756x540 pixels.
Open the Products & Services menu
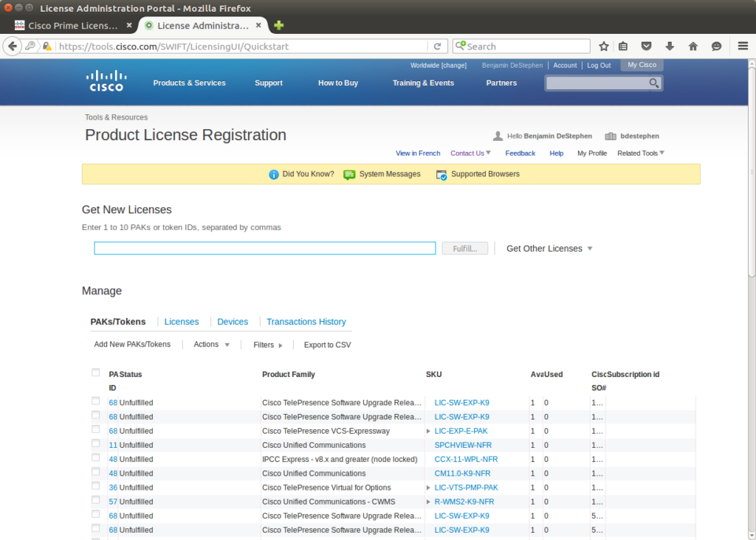pyautogui.click(x=189, y=83)
